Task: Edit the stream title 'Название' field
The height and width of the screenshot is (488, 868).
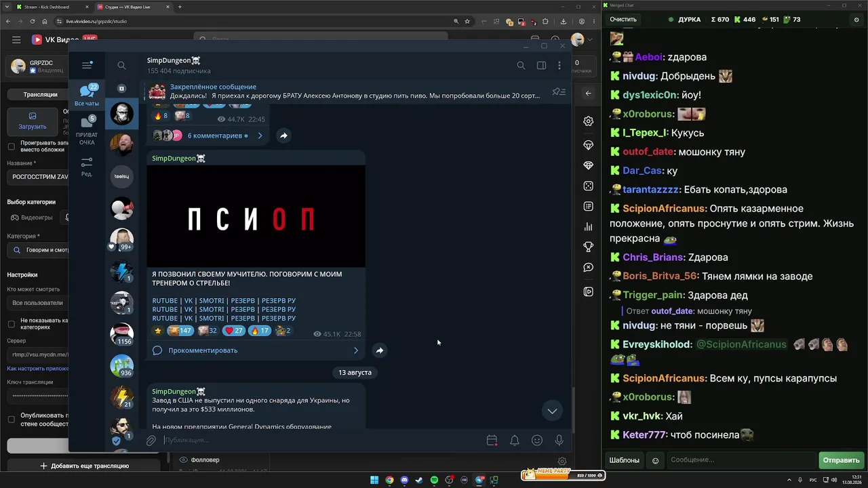Action: pyautogui.click(x=38, y=177)
